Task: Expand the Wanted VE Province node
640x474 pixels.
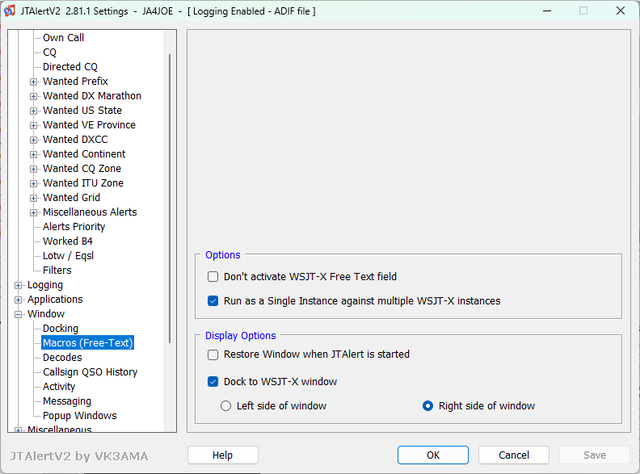Action: pos(33,125)
